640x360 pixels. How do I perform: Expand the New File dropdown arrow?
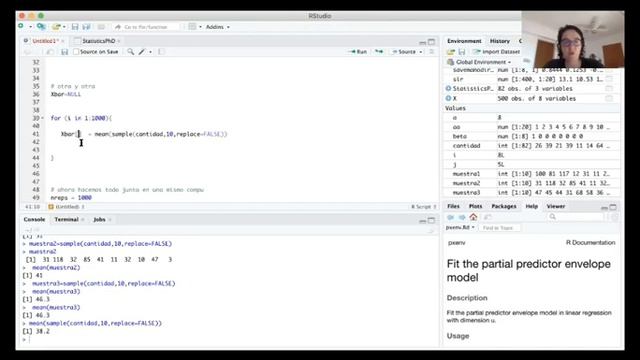31,27
